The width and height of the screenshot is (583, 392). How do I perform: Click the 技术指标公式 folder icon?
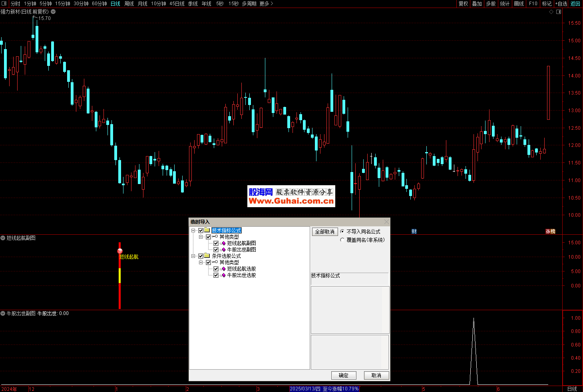tap(207, 230)
